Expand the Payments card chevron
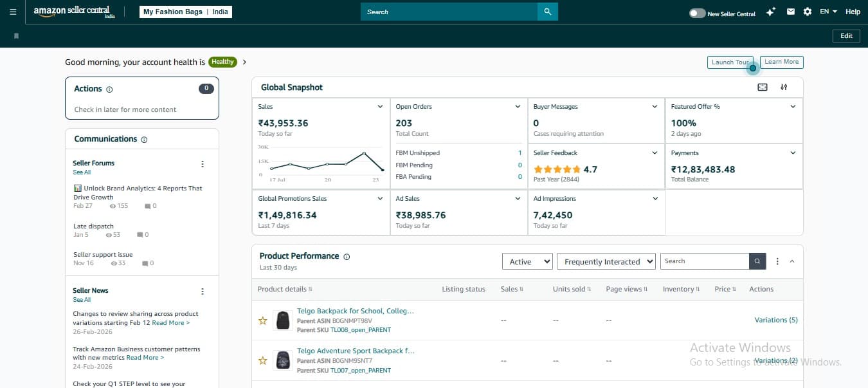Viewport: 868px width, 388px height. [x=793, y=153]
